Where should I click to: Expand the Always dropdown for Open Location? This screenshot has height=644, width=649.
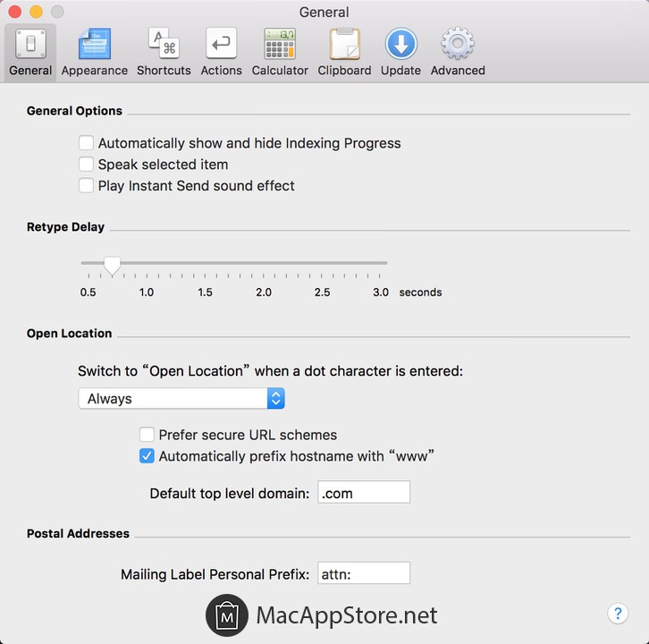click(x=181, y=399)
